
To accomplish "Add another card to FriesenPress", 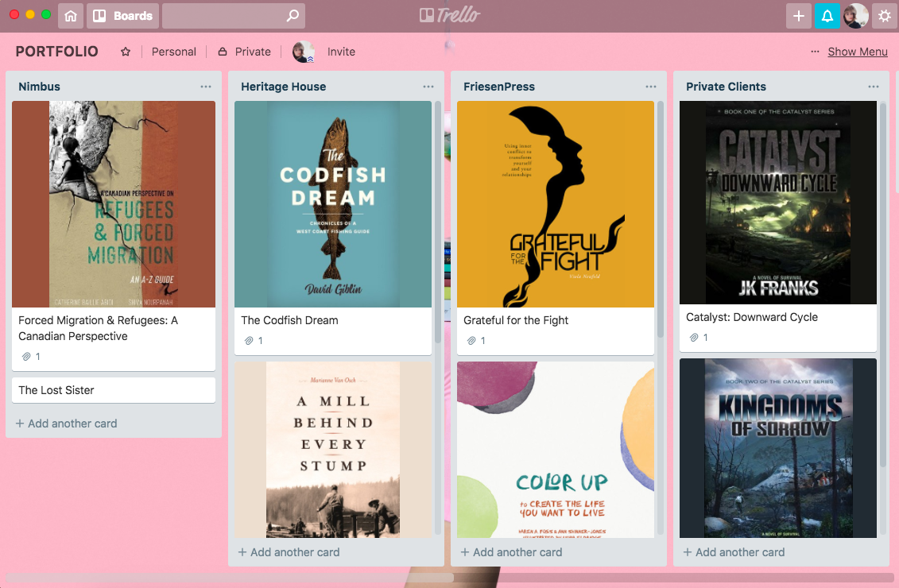I will point(511,552).
